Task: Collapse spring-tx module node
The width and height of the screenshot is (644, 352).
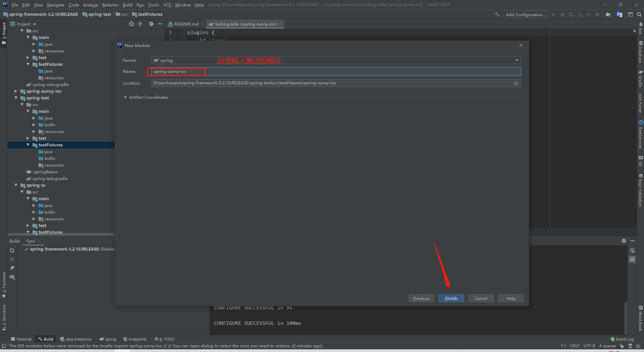Action: coord(16,185)
